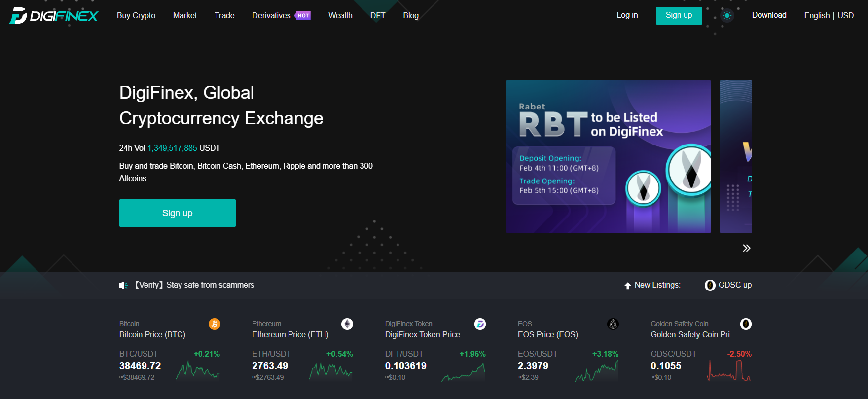This screenshot has width=868, height=399.
Task: Toggle the light/dark theme sun icon
Action: coord(727,15)
